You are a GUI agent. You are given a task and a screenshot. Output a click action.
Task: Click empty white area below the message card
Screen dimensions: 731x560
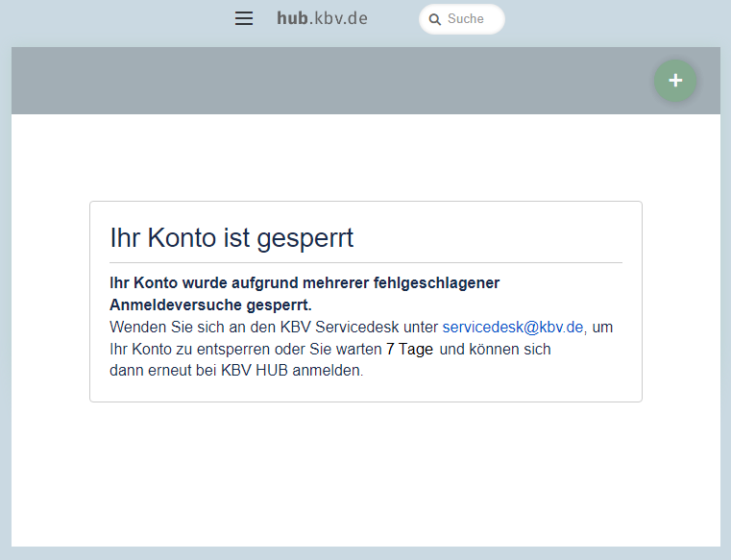tap(365, 471)
